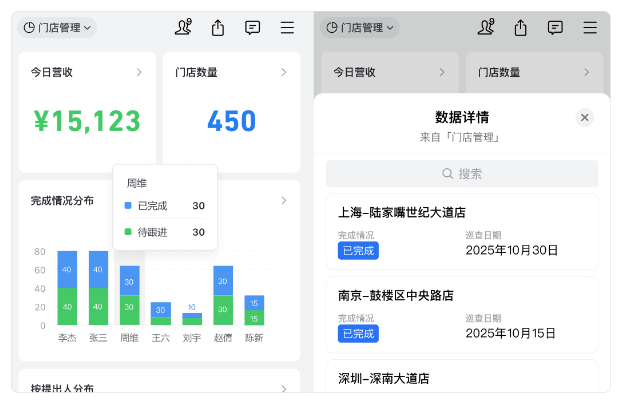
Task: Expand the 门店数量 card chevron on the left
Action: (x=283, y=72)
